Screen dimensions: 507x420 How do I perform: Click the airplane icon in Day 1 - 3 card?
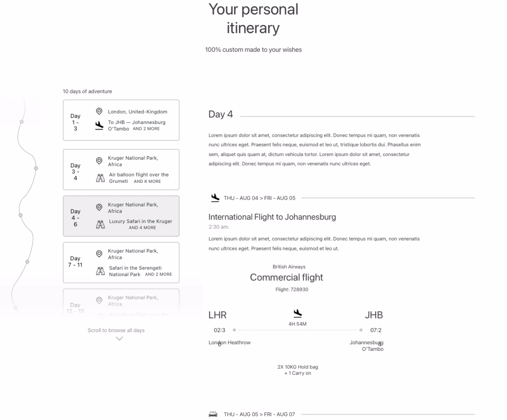pyautogui.click(x=99, y=125)
